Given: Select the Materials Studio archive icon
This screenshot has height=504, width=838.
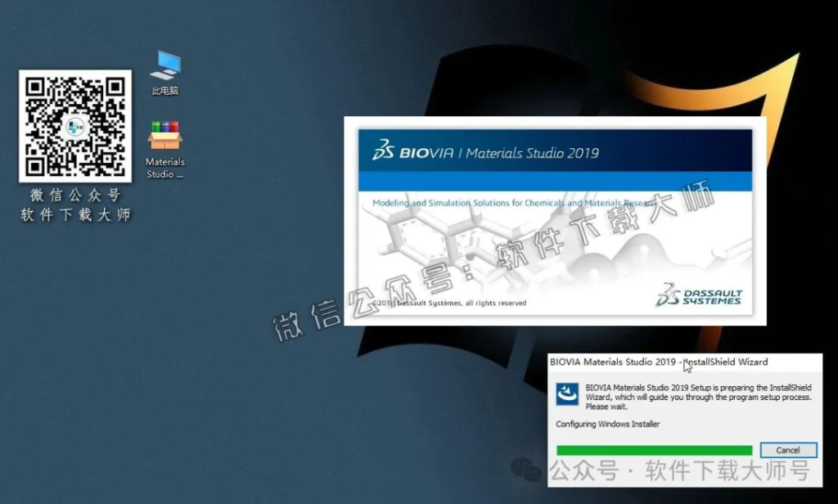Looking at the screenshot, I should pos(164,136).
